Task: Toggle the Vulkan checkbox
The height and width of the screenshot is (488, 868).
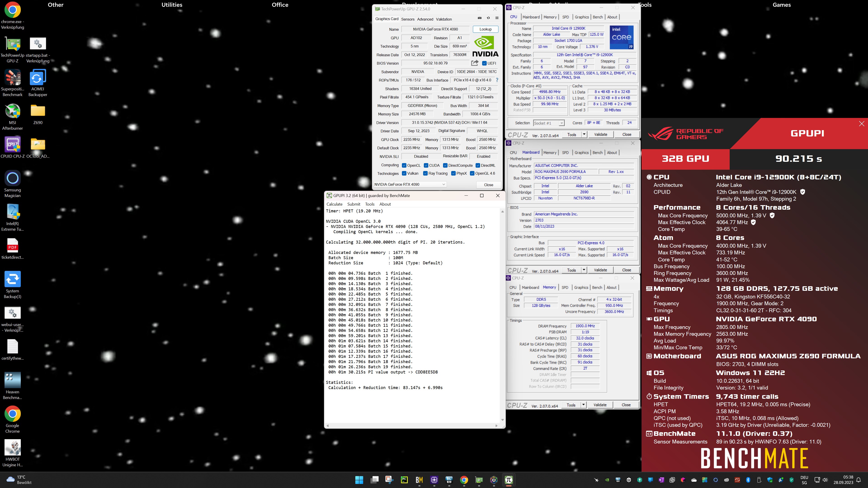Action: point(404,174)
